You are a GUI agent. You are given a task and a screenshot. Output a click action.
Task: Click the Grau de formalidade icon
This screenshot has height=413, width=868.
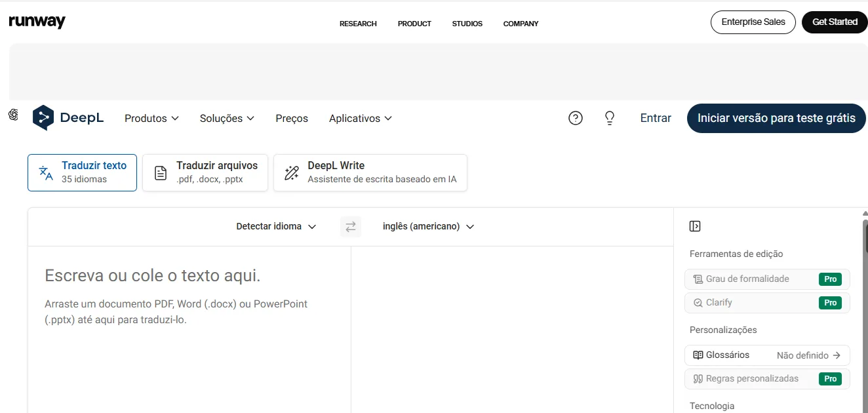coord(698,279)
